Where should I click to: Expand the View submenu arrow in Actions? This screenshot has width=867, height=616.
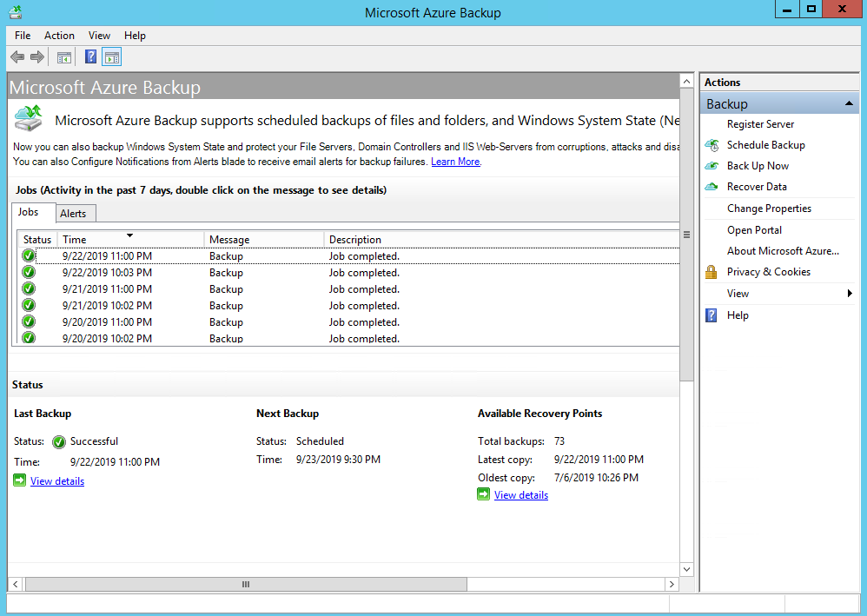tap(850, 294)
